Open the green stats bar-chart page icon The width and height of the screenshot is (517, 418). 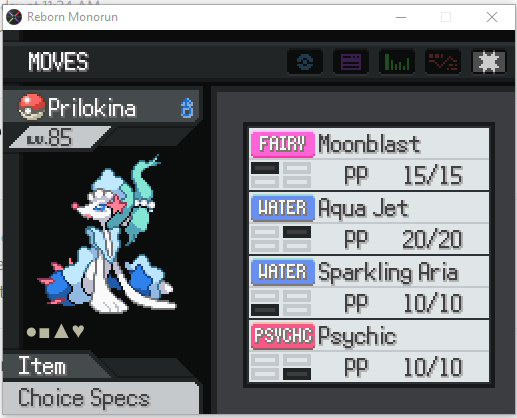tap(397, 62)
